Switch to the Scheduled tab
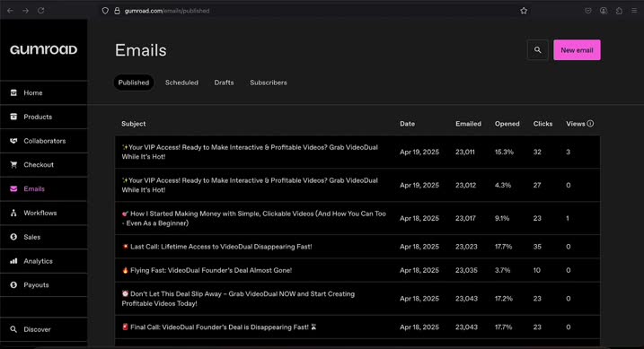This screenshot has height=349, width=644. (181, 83)
